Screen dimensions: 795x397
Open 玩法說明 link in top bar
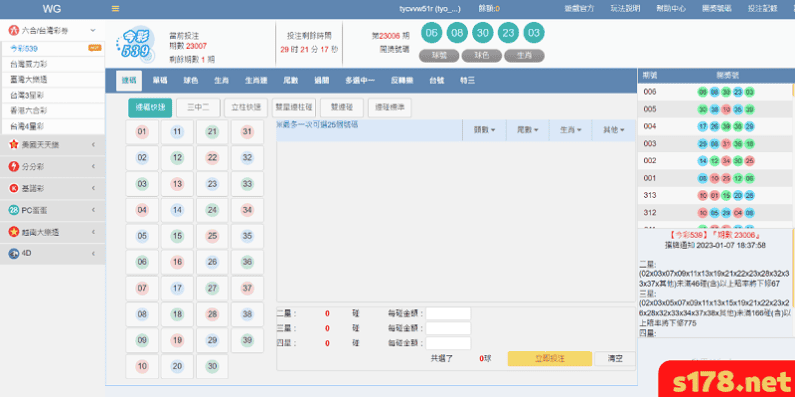click(x=625, y=9)
